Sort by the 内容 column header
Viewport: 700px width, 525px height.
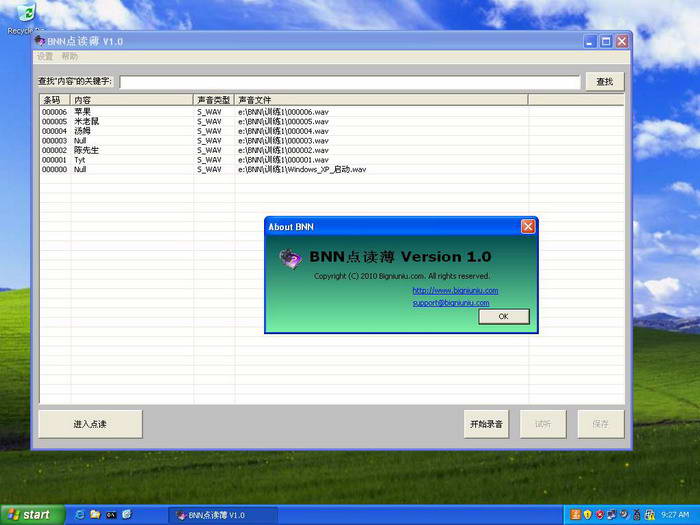(x=132, y=100)
